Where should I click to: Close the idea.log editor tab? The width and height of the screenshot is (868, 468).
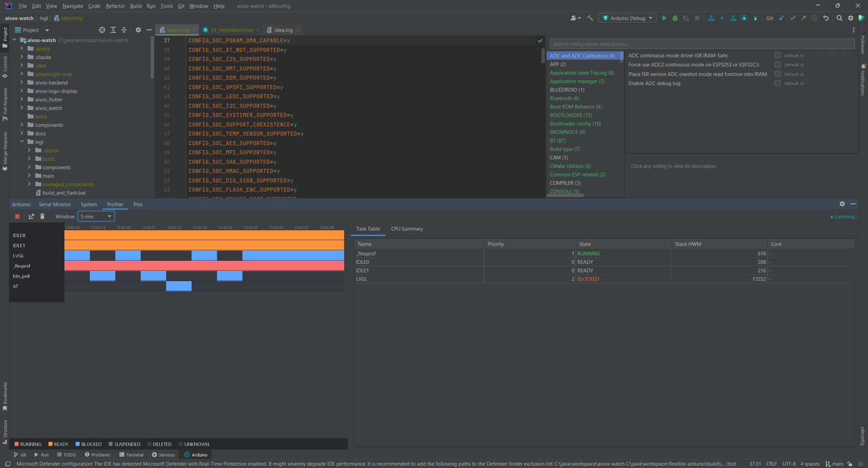tap(298, 30)
